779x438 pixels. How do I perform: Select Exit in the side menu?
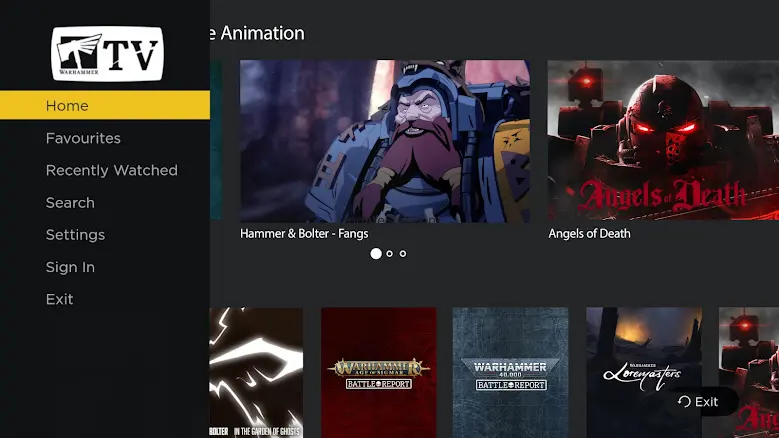point(60,299)
